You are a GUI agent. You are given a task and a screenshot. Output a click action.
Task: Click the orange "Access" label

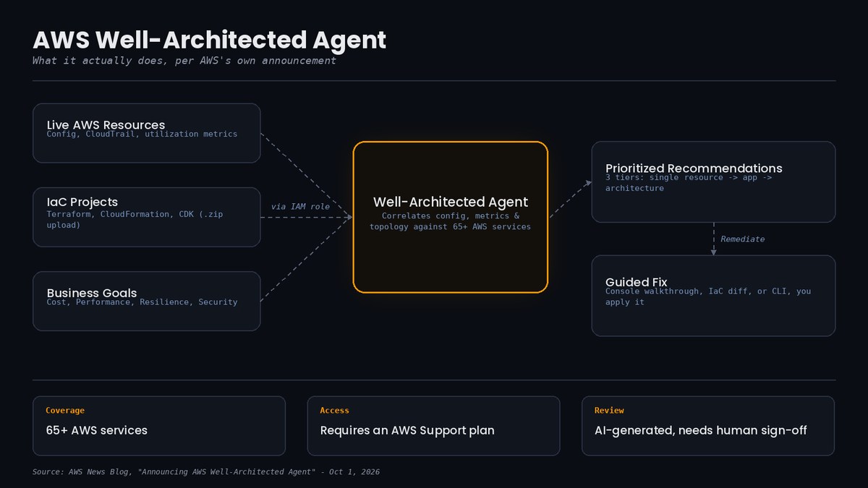(x=335, y=411)
